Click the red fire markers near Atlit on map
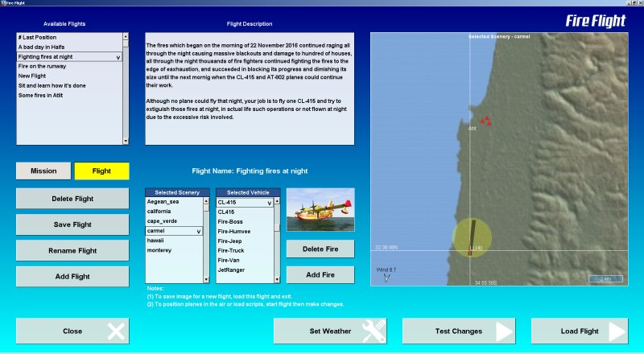 486,121
